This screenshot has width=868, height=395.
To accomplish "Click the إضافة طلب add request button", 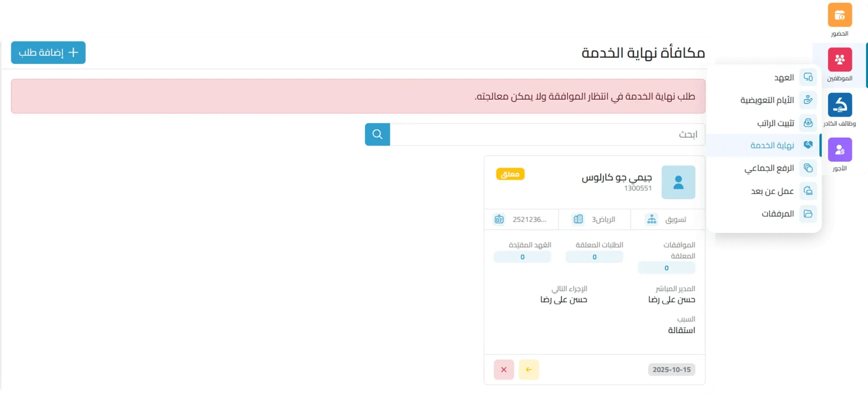I will coord(48,53).
